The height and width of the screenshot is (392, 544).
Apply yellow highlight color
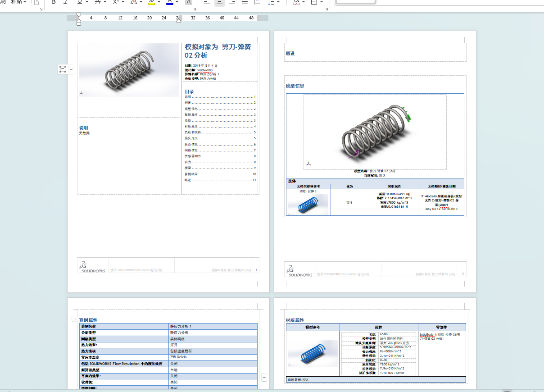coord(152,2)
